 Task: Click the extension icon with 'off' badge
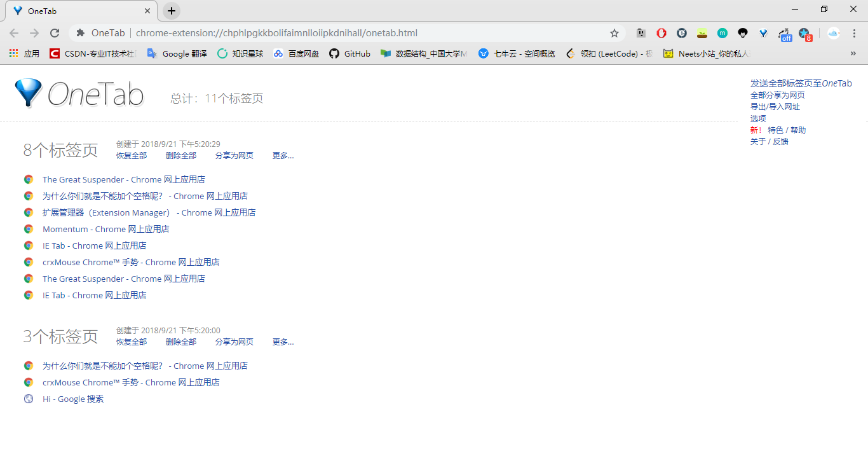[785, 34]
